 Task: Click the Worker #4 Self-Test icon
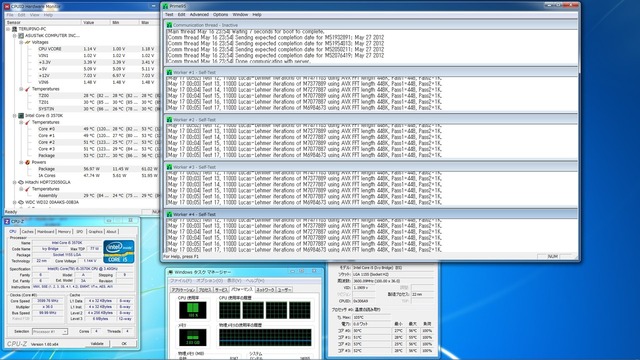tap(169, 214)
